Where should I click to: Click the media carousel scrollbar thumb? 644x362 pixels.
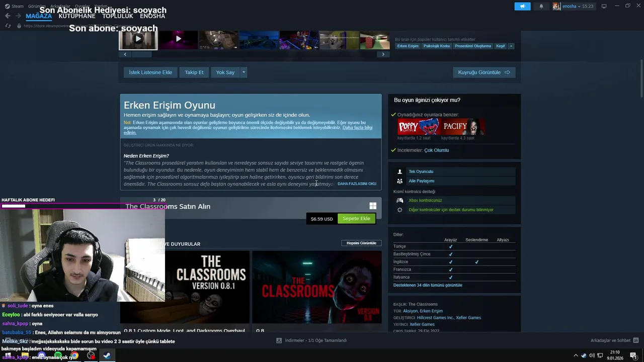pyautogui.click(x=142, y=54)
